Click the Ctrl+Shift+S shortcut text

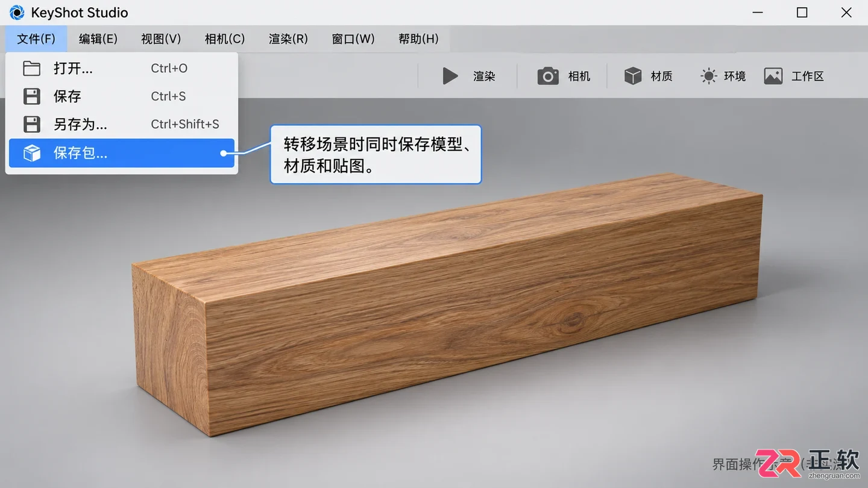(185, 124)
